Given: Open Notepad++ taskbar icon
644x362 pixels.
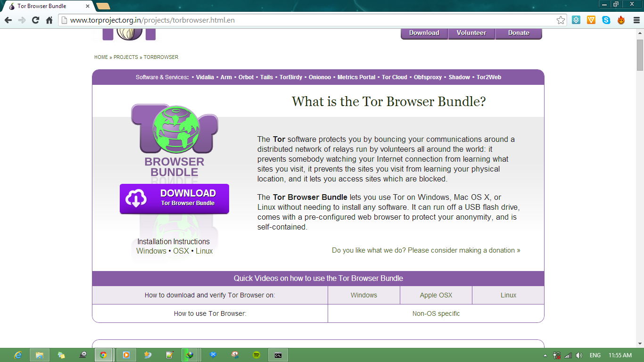Looking at the screenshot, I should click(x=169, y=355).
